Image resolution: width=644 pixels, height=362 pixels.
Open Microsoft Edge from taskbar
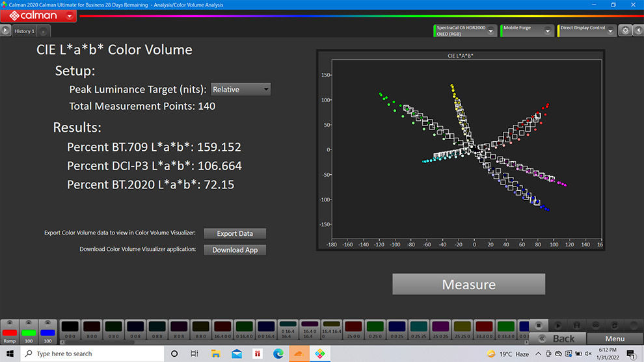(278, 354)
